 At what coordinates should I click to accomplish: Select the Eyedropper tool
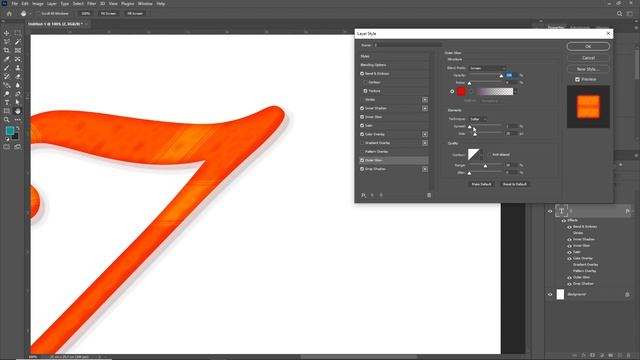click(x=7, y=59)
